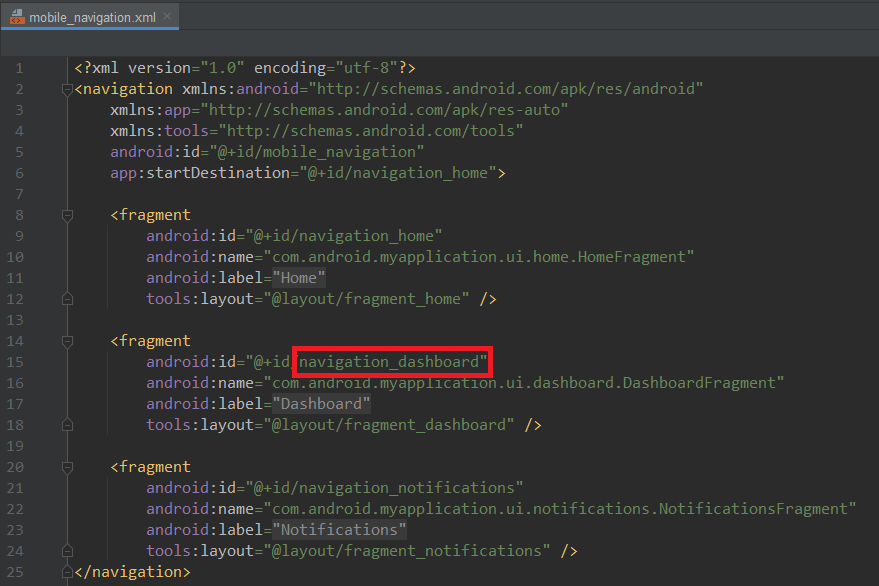Click the fold end marker at line 12
879x586 pixels.
(x=67, y=299)
